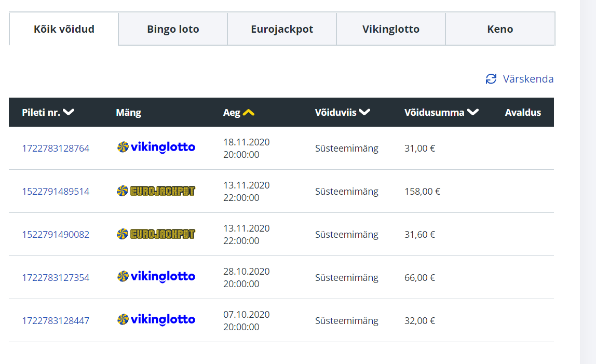596x364 pixels.
Task: Open the Eurojackpot tab
Action: point(282,29)
